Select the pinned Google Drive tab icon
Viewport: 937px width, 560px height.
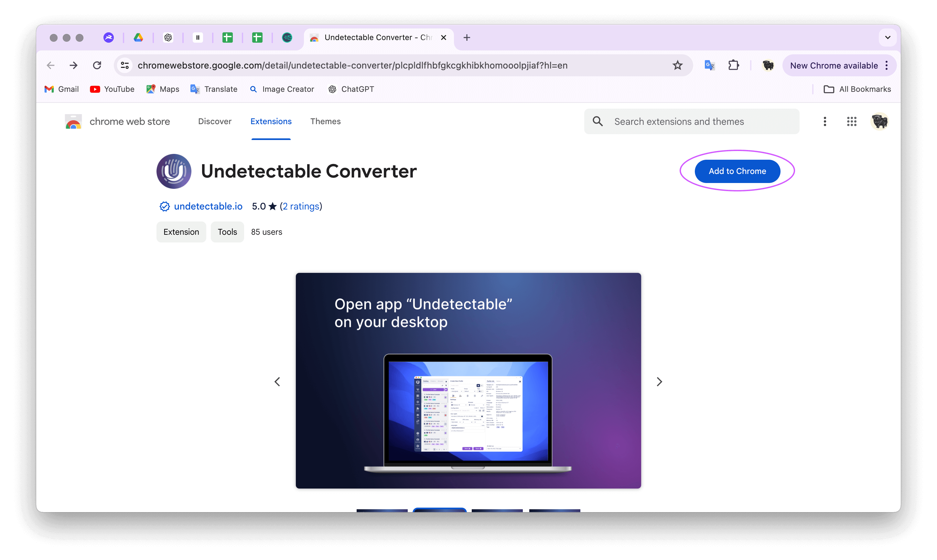click(138, 38)
